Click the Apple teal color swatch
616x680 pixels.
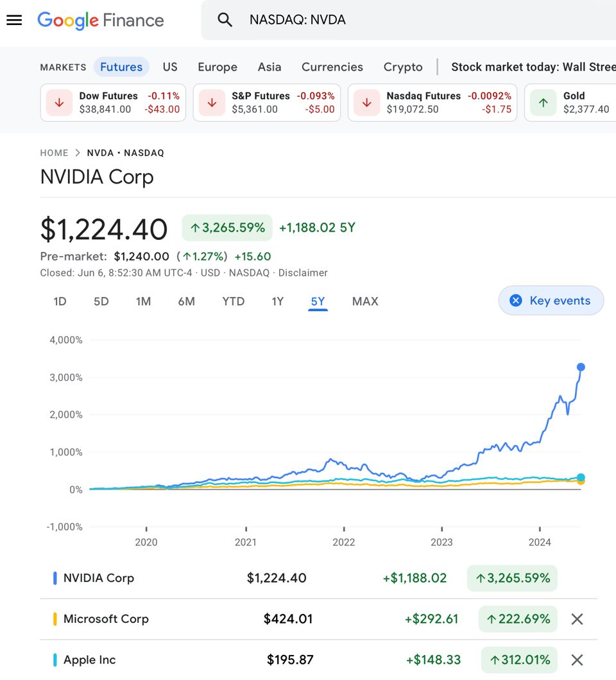point(55,660)
